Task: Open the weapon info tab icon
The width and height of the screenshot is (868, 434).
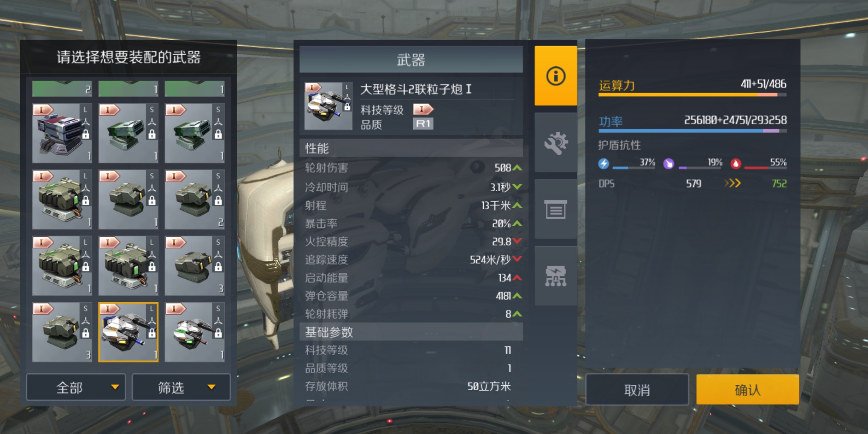Action: pyautogui.click(x=556, y=76)
